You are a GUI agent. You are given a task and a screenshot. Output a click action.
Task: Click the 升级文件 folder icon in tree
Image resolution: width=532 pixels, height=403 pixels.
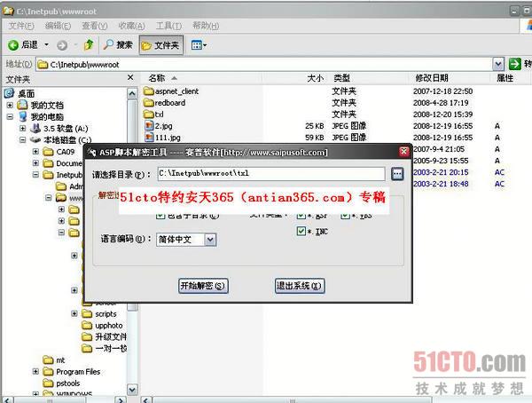point(87,337)
